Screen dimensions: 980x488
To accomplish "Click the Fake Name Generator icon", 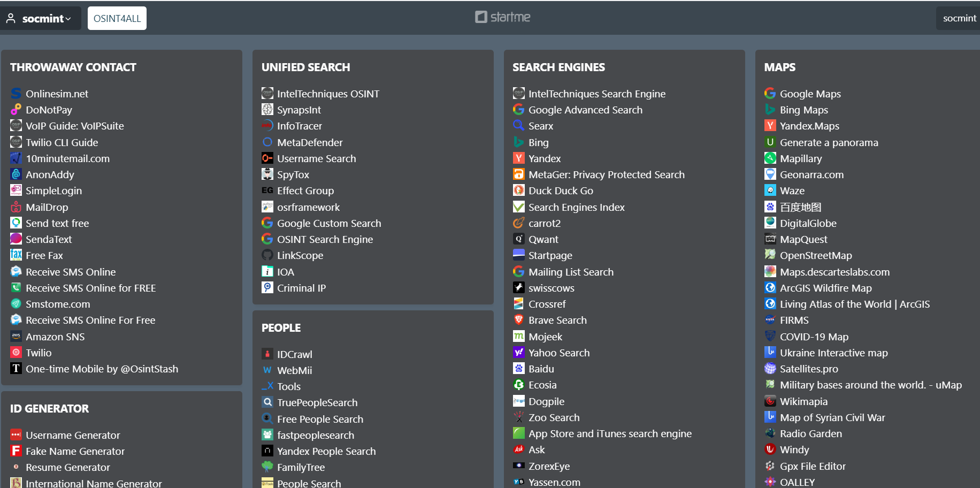I will click(x=16, y=451).
